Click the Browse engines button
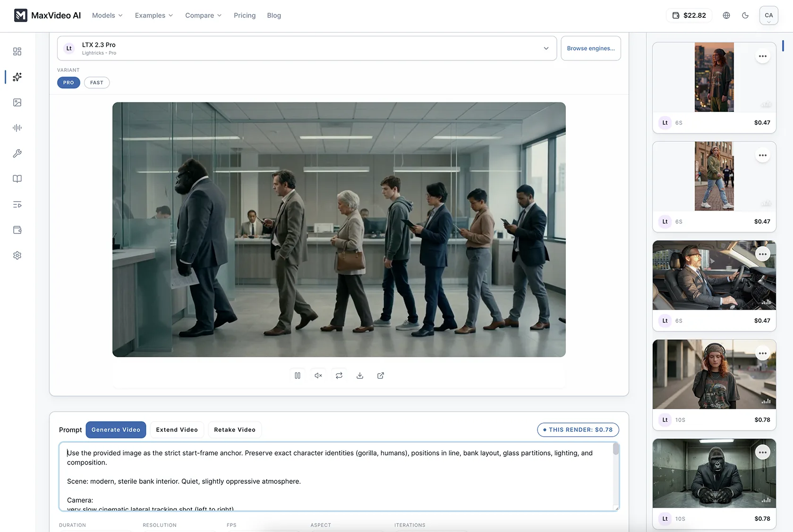Viewport: 793px width, 532px height. coord(590,48)
